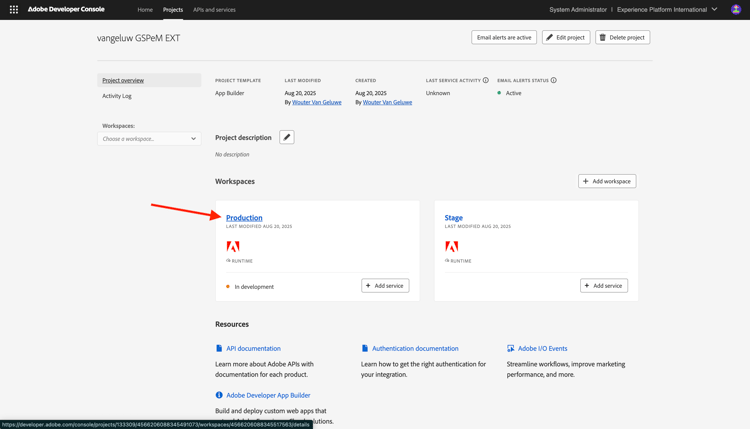This screenshot has height=429, width=750.
Task: Click the pencil icon beside Project description
Action: 287,137
